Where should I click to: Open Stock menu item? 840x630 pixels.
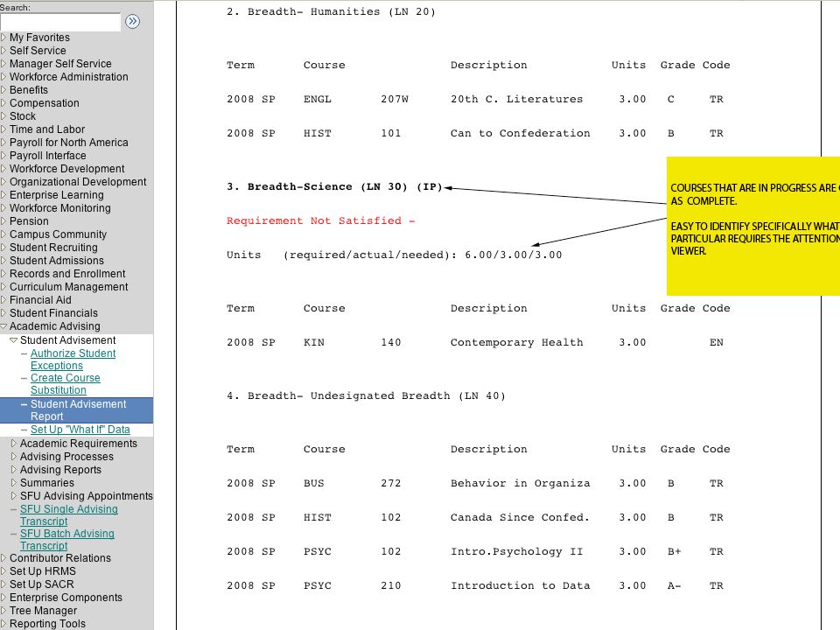23,116
